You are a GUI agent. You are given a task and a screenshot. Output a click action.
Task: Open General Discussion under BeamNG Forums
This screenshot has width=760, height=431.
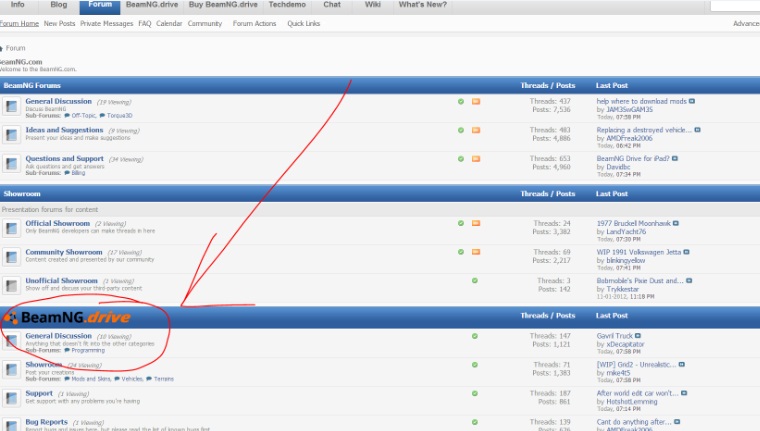58,101
